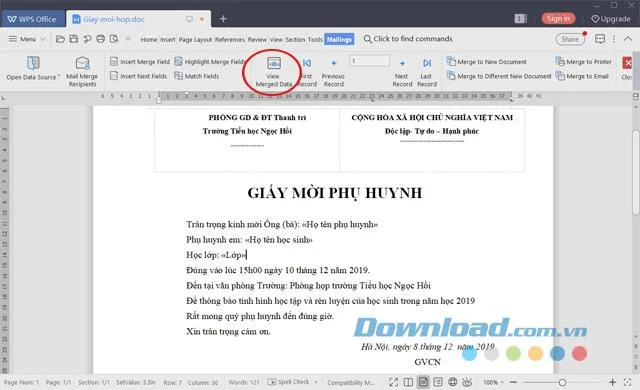Click the zoom slider handle
Image resolution: width=640 pixels, height=390 pixels.
[x=562, y=382]
